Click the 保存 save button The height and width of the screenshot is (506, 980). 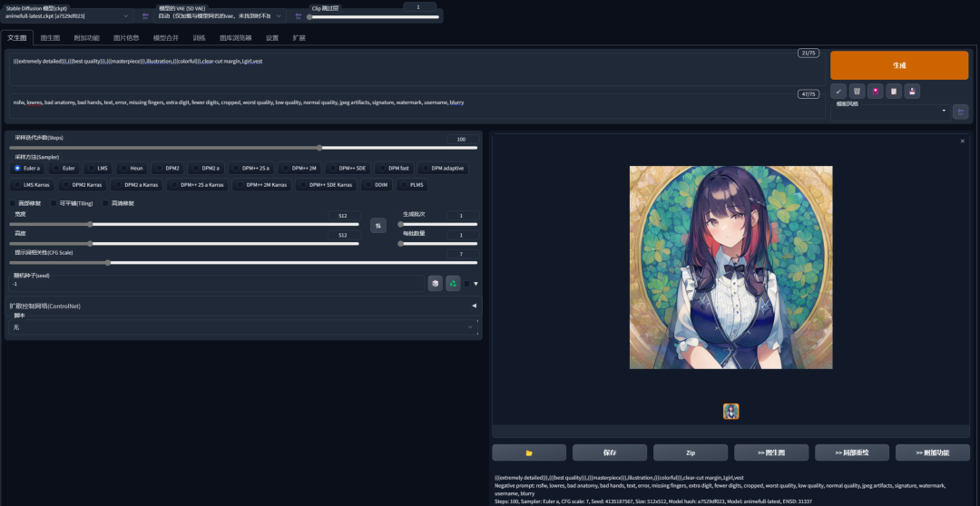coord(610,452)
